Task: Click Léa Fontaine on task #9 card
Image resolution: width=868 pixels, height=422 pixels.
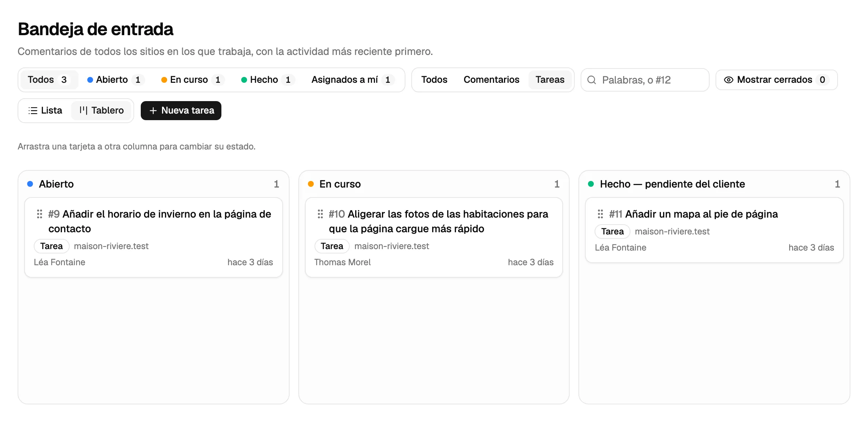Action: [x=59, y=262]
